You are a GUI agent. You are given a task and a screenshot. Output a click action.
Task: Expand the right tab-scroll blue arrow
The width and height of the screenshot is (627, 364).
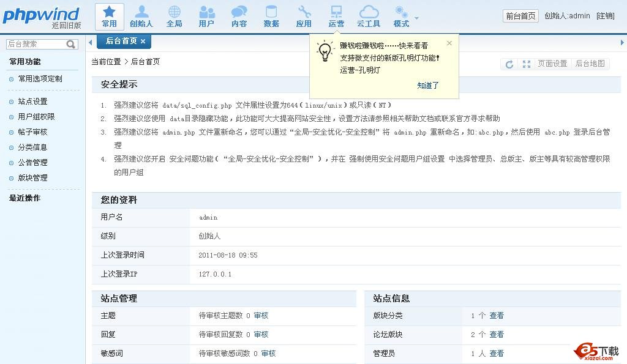tap(622, 42)
